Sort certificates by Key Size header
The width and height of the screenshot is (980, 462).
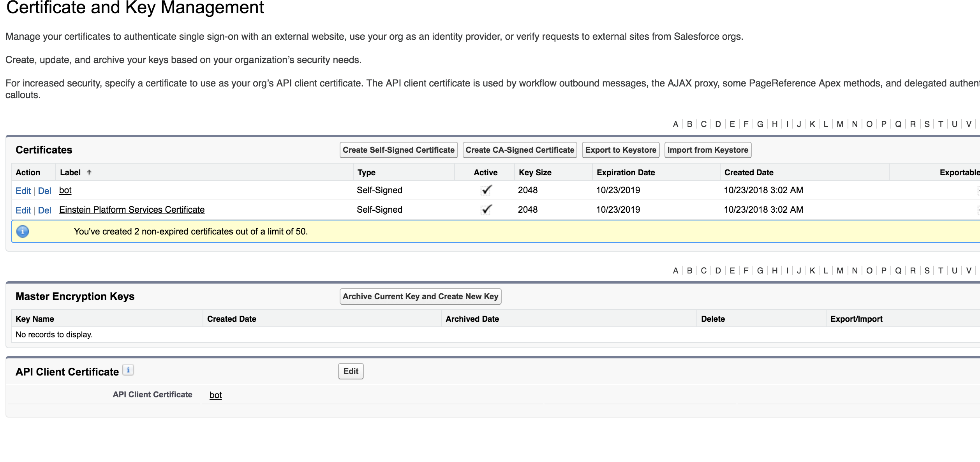coord(535,173)
